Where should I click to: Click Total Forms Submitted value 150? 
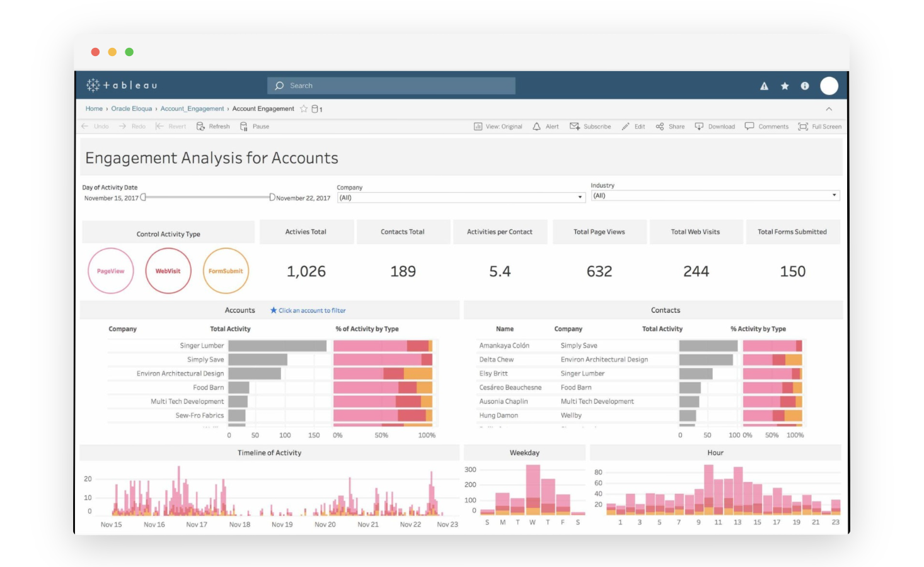pyautogui.click(x=793, y=272)
